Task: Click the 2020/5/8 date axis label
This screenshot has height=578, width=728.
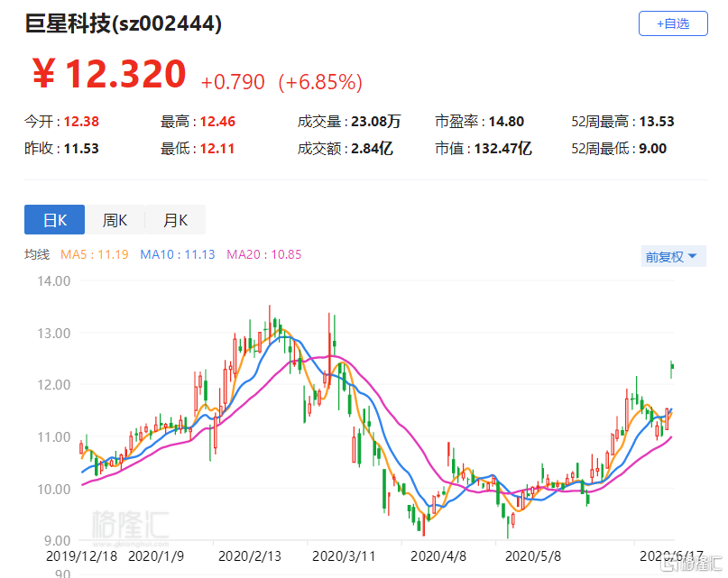Action: point(533,555)
